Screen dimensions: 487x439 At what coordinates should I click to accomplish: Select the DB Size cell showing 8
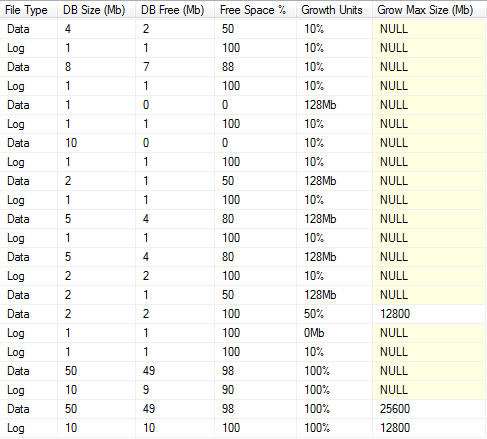tap(96, 67)
